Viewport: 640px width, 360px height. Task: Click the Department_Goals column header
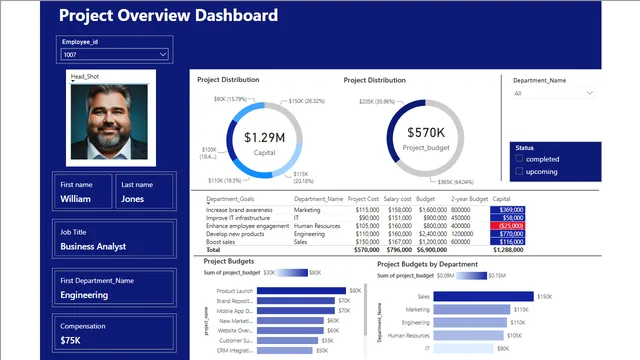(x=230, y=199)
